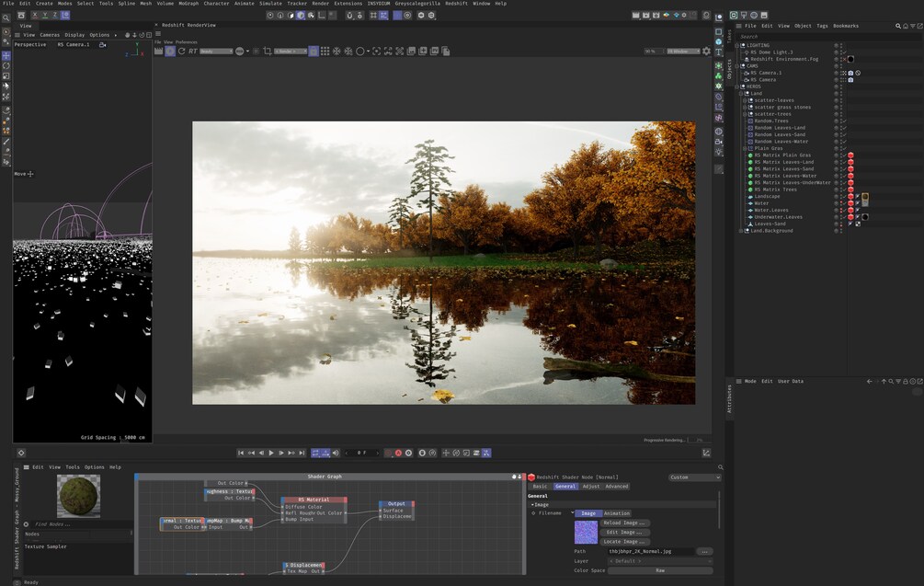The height and width of the screenshot is (586, 924).
Task: Click the black material tag on Underwater.Leaves row
Action: coord(865,217)
